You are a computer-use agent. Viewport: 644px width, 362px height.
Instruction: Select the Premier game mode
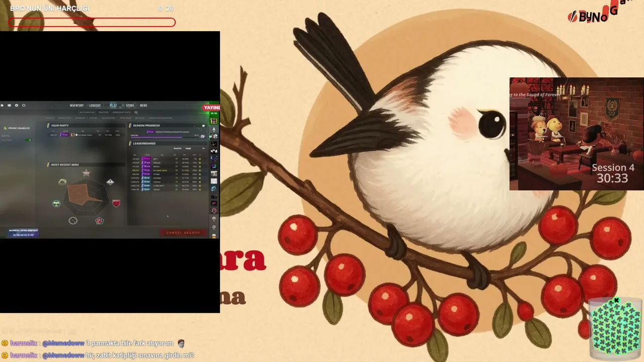[49, 118]
